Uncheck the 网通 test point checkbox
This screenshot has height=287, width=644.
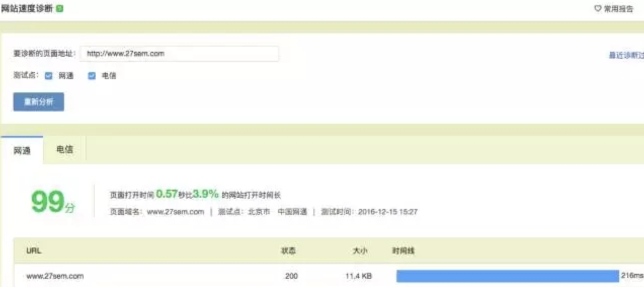(x=49, y=76)
